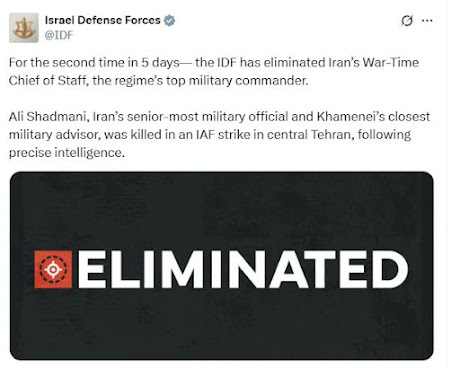Screen dimensions: 460x368
Task: Open the Israel Defense Forces profile name
Action: tap(103, 20)
